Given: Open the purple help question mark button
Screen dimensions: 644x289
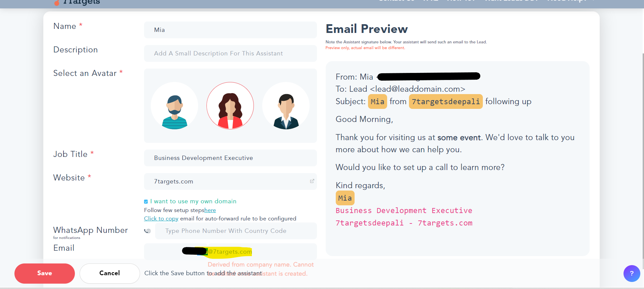Looking at the screenshot, I should (631, 273).
